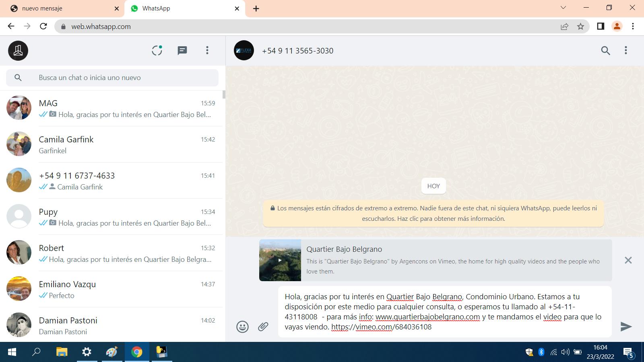Open conversation three-dot options menu

(625, 50)
